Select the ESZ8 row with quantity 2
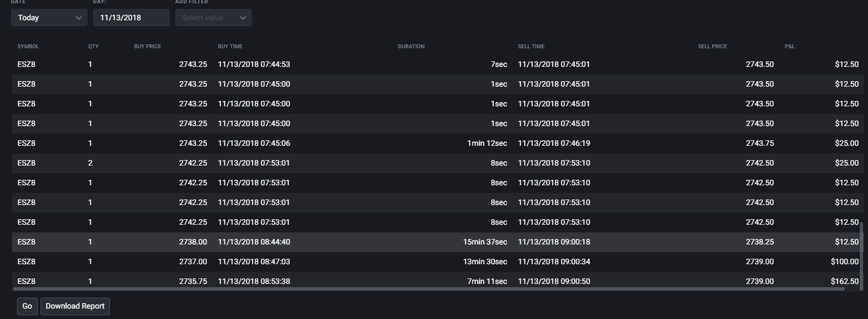 point(436,163)
